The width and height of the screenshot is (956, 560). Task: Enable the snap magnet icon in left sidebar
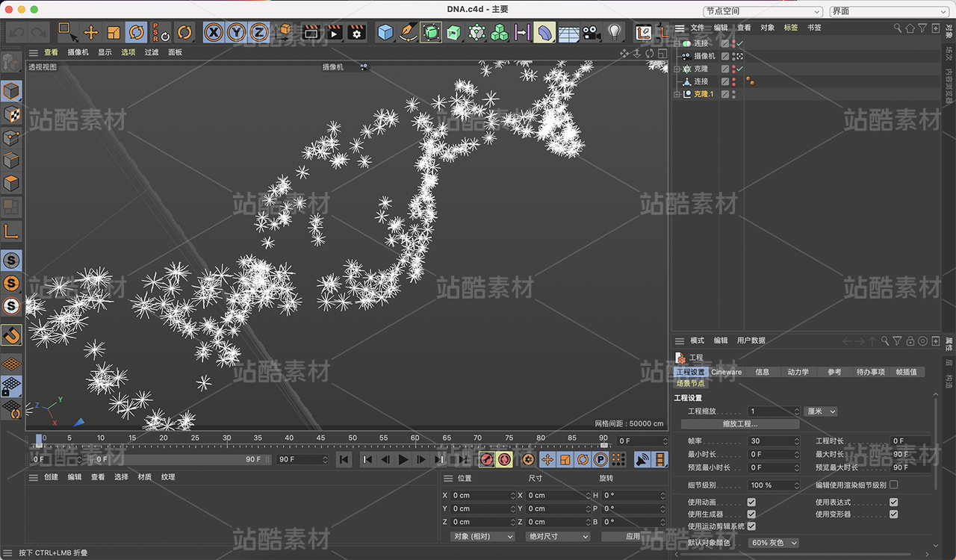click(x=11, y=336)
